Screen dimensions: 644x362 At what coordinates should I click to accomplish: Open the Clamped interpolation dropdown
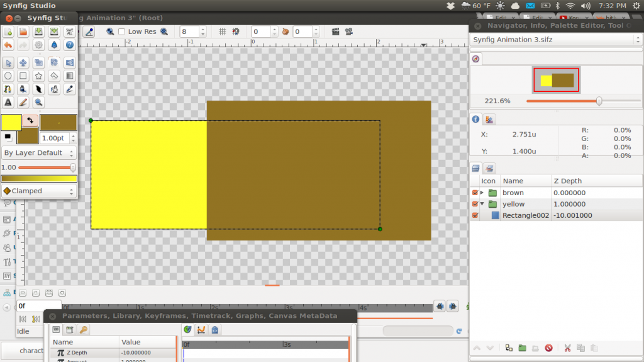point(38,191)
